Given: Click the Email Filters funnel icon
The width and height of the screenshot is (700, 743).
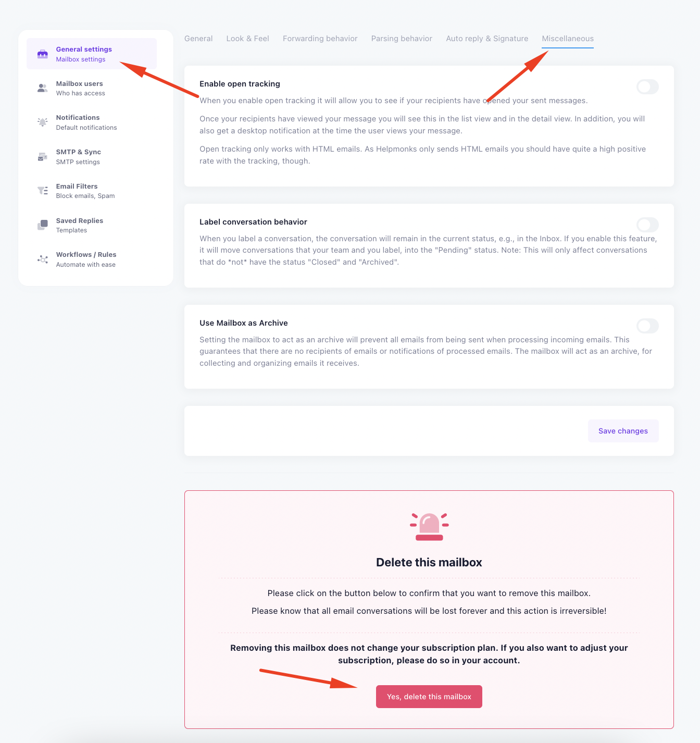Looking at the screenshot, I should click(x=43, y=191).
